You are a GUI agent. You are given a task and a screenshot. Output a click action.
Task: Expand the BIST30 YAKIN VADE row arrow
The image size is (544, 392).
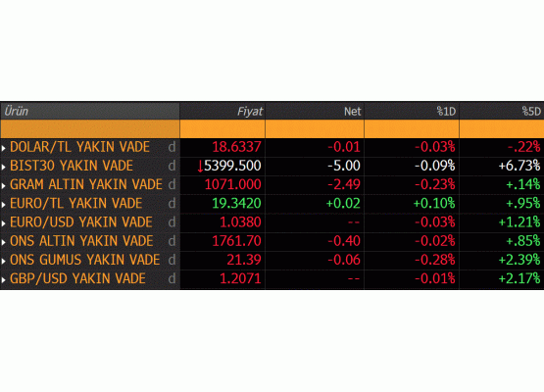pos(4,167)
